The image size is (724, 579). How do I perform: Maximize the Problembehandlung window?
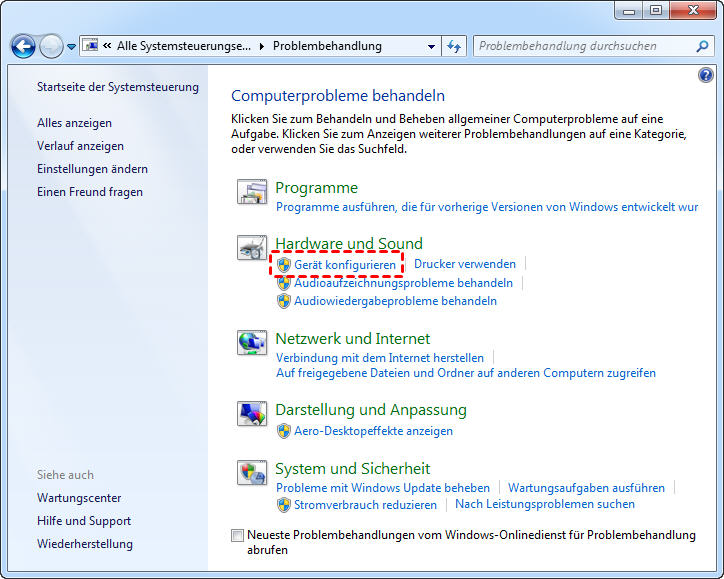click(656, 10)
